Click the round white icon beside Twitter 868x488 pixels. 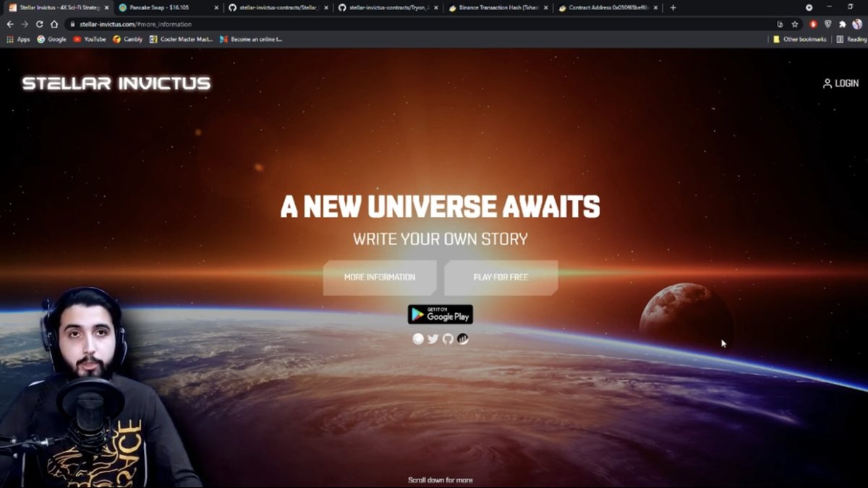point(418,338)
